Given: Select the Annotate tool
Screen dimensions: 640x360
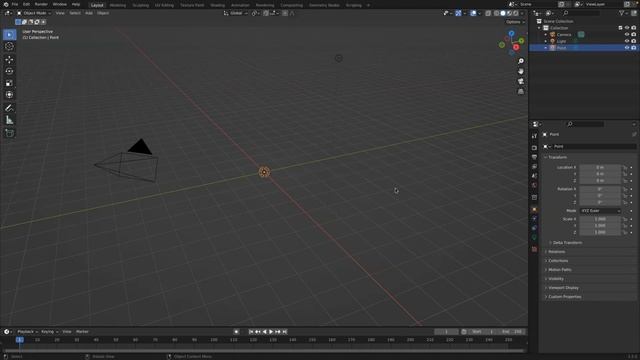Looking at the screenshot, I should pos(9,108).
